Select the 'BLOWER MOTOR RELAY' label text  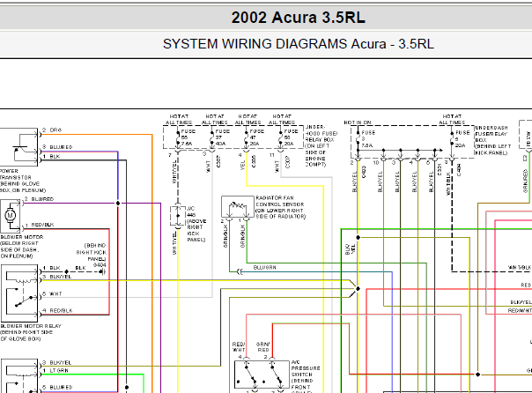31,326
